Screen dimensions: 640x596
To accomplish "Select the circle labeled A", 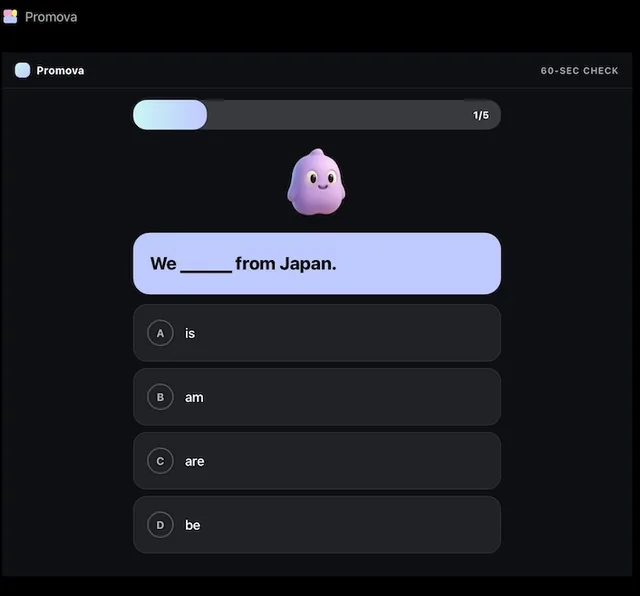I will pyautogui.click(x=160, y=333).
